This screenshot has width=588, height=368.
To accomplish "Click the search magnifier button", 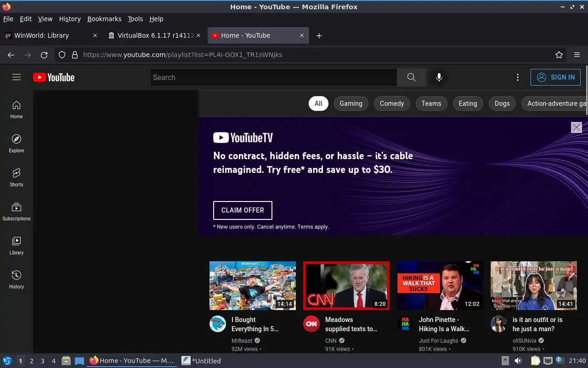I will (x=411, y=77).
